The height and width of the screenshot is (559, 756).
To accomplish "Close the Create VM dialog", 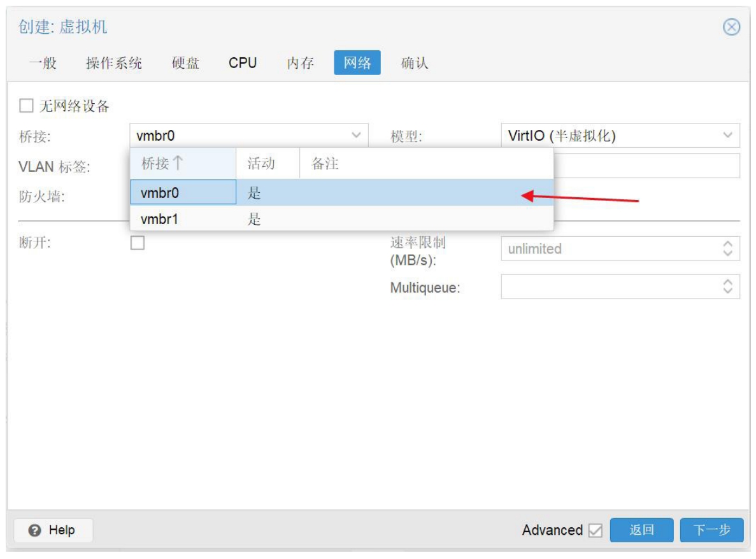I will click(x=732, y=27).
